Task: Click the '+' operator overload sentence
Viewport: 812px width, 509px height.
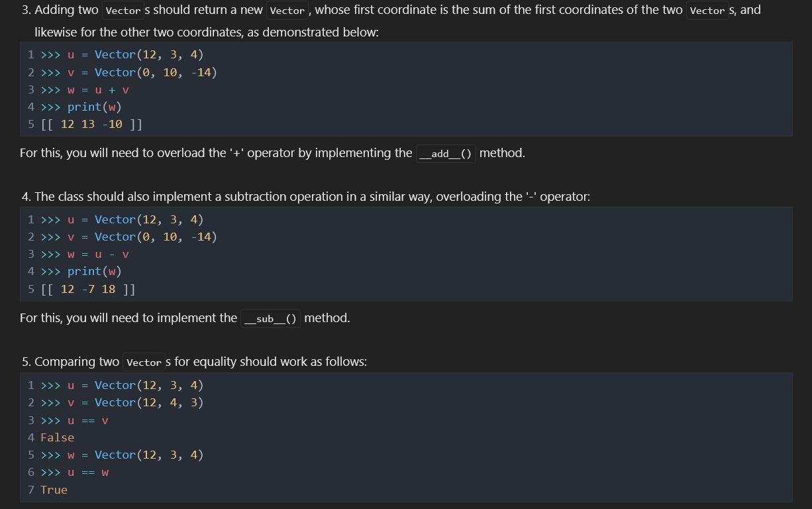Action: (215, 153)
